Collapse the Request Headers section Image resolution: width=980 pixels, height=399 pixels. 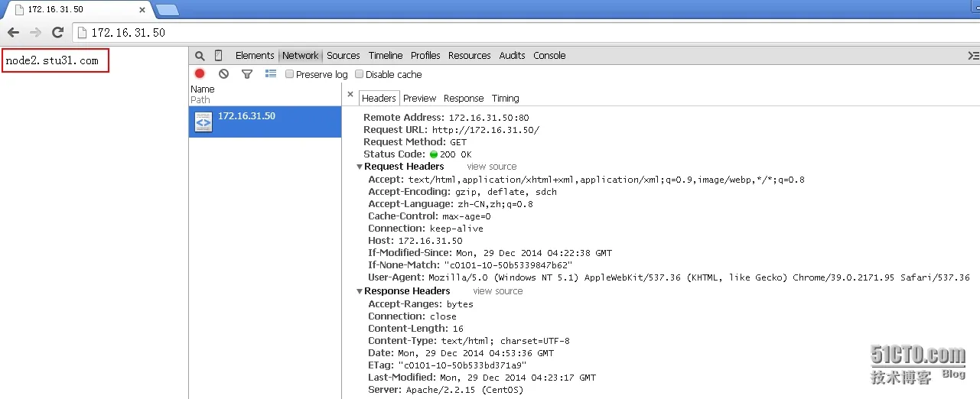[360, 167]
